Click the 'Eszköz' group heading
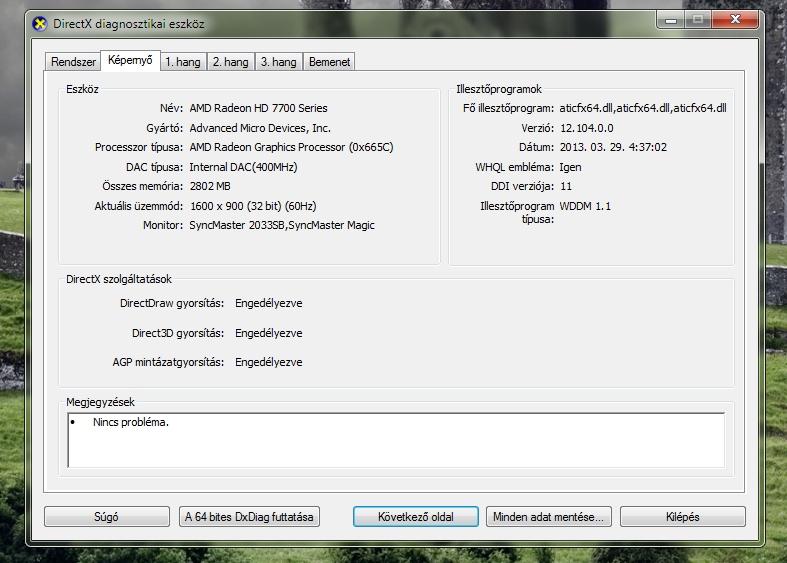 tap(82, 89)
